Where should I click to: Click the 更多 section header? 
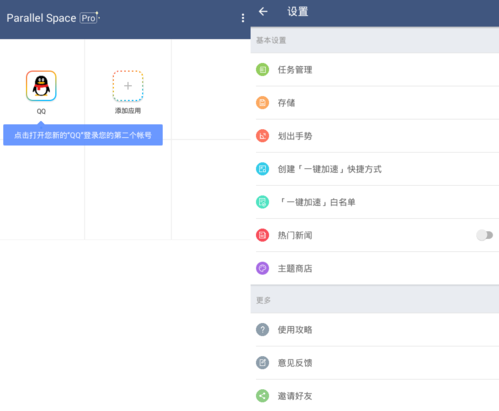(375, 300)
